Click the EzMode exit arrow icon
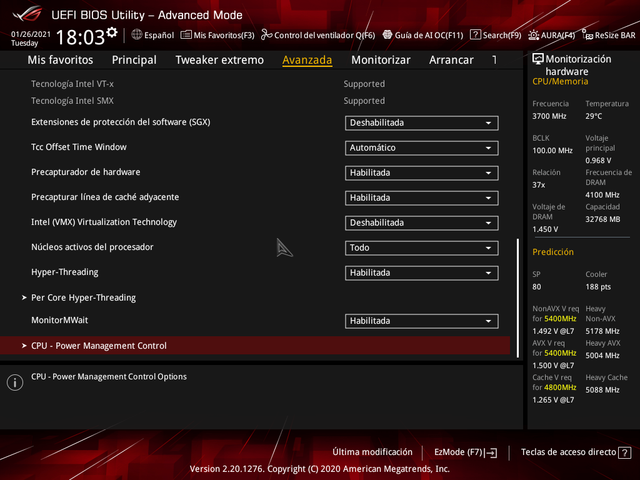The image size is (640, 480). (x=491, y=453)
